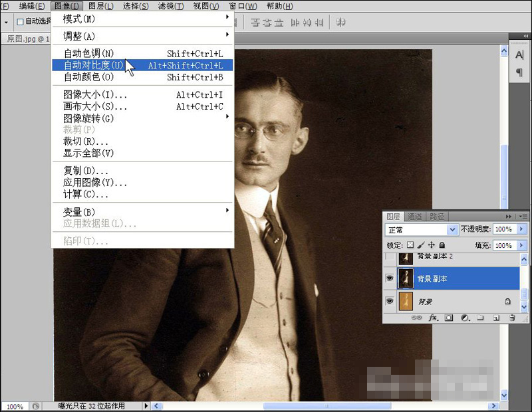Create new adjustment layer icon
The image size is (532, 412).
click(x=465, y=318)
